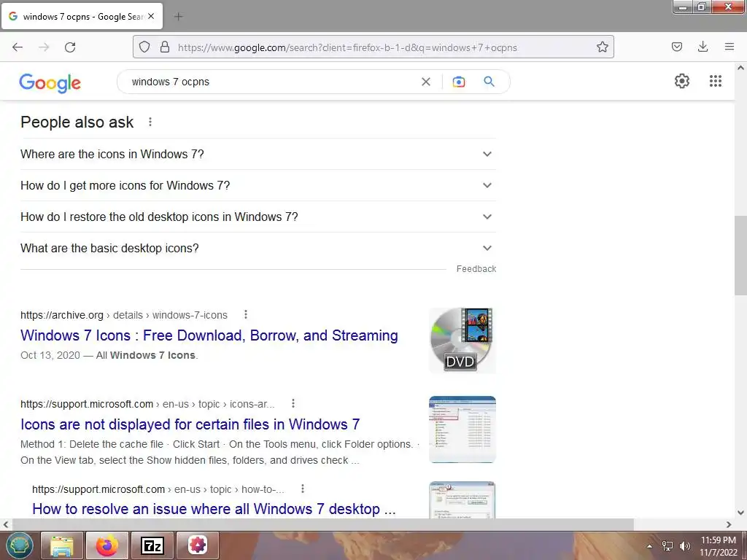
Task: Open the gear app in taskbar
Action: tap(197, 545)
